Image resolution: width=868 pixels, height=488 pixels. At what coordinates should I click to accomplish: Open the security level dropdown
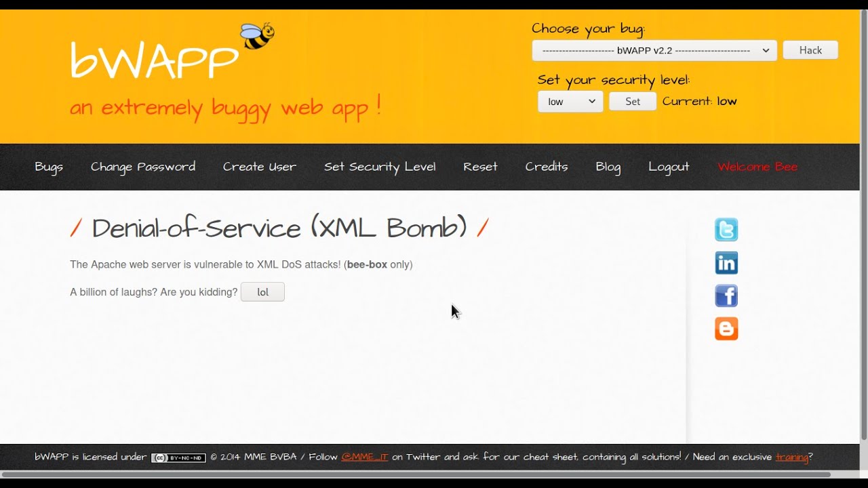click(570, 102)
